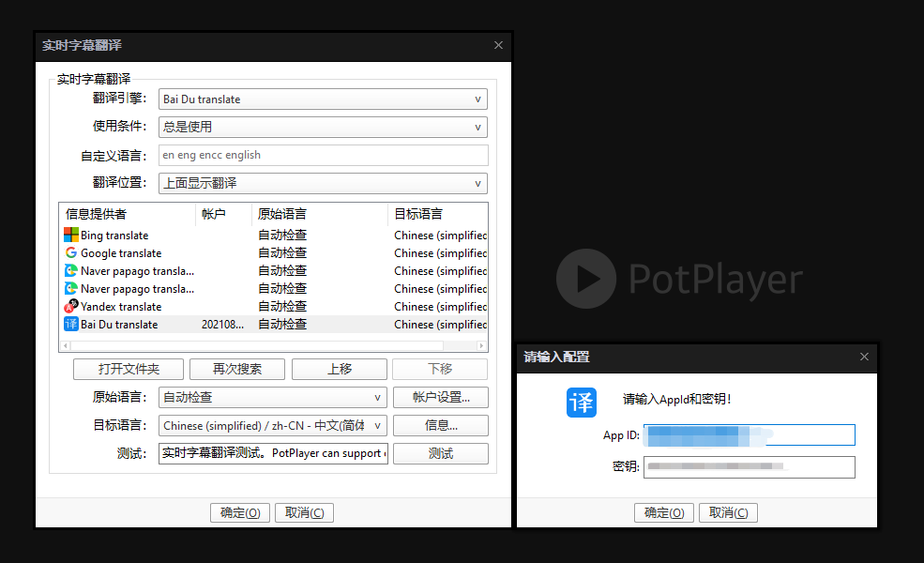Screen dimensions: 924x563
Task: Click the 再次搜索 button
Action: 237,369
